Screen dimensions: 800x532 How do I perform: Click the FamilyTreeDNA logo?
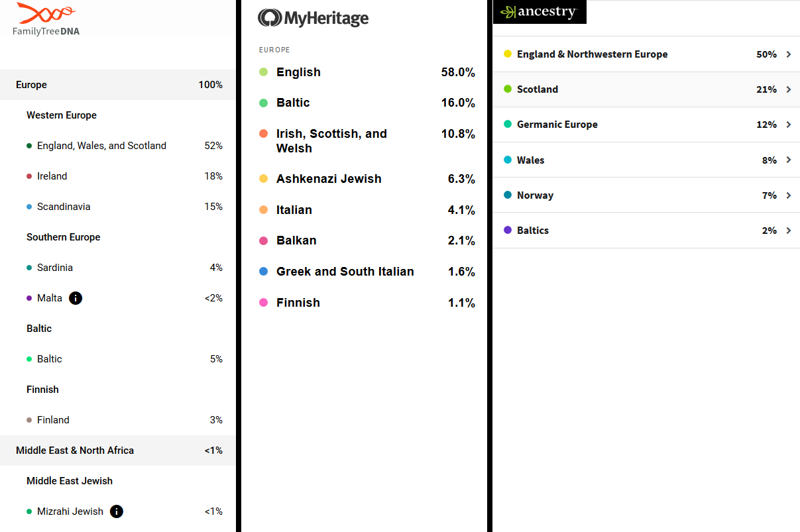coord(46,19)
